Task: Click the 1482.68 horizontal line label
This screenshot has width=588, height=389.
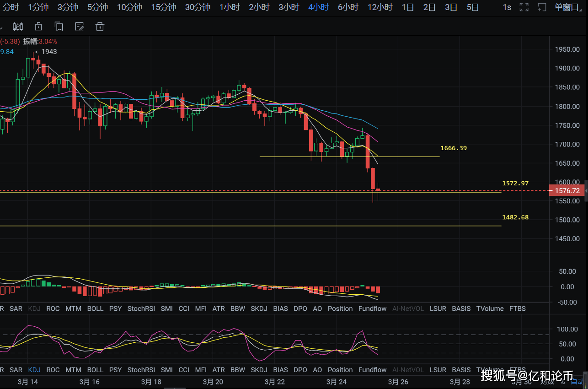Action: click(515, 217)
